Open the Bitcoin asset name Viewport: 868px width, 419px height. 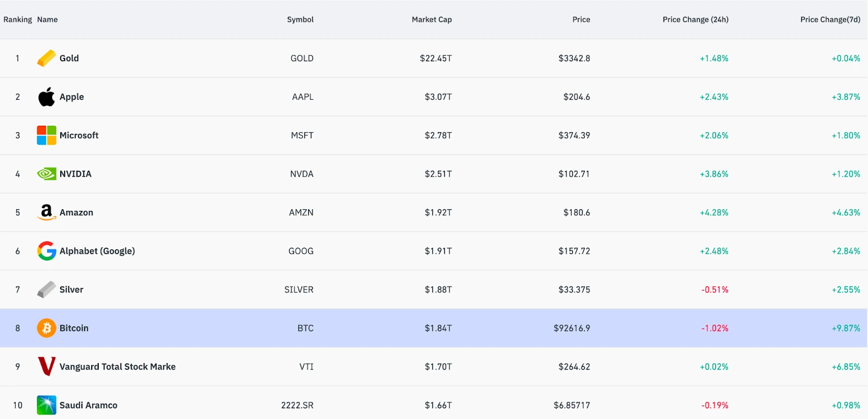[74, 328]
